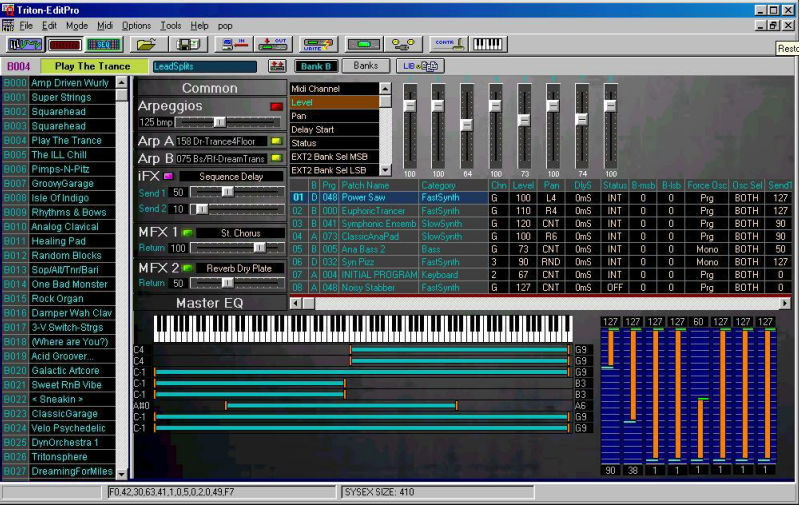
Task: Open the Midi menu
Action: (x=105, y=24)
